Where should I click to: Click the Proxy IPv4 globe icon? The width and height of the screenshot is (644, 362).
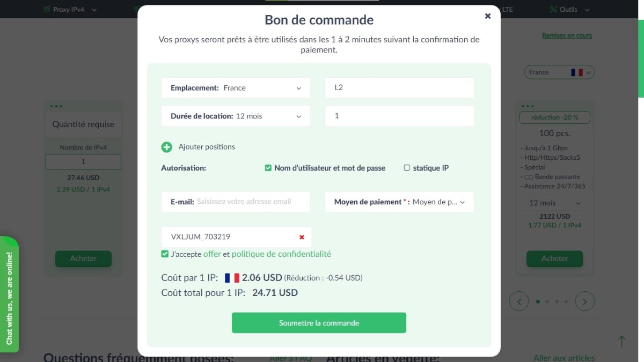tap(47, 10)
